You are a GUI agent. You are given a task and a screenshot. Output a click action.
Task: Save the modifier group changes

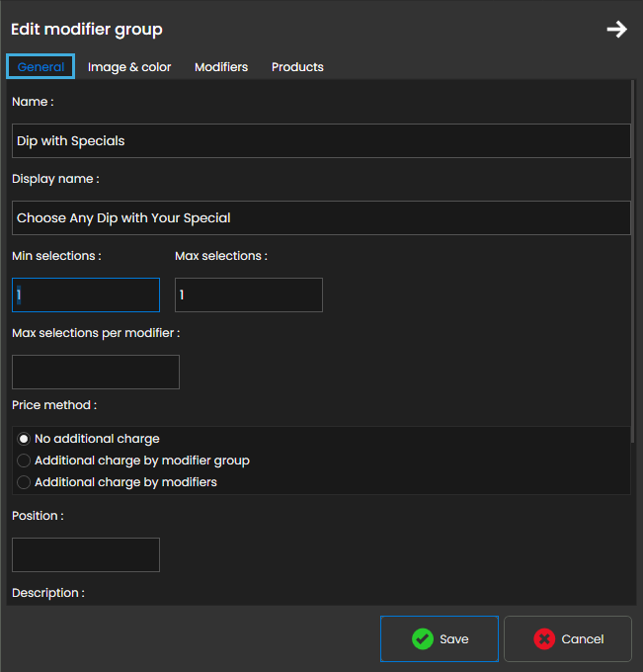(x=440, y=639)
